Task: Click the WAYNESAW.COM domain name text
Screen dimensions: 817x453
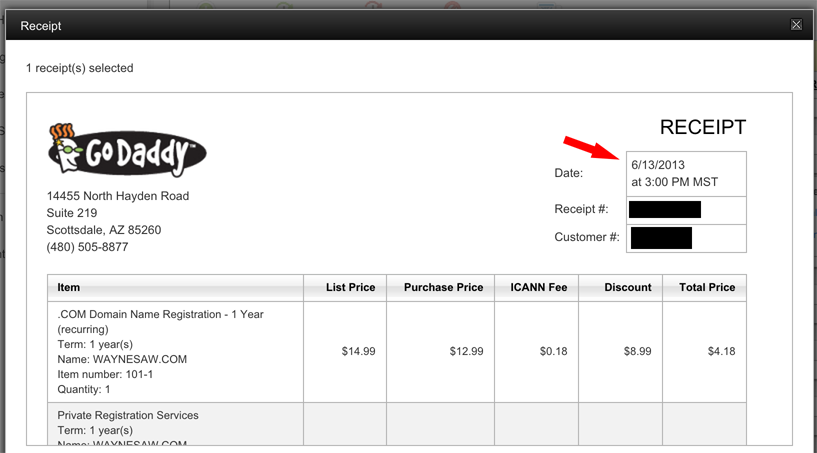Action: coord(140,359)
